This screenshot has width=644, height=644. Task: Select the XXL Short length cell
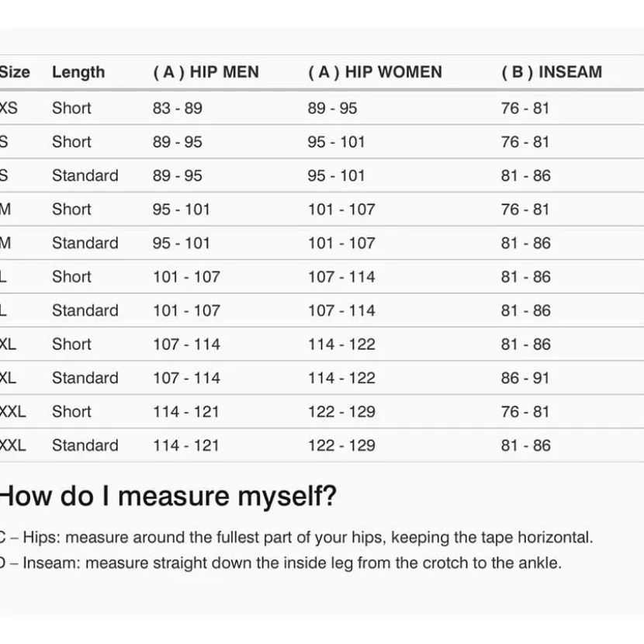[x=71, y=411]
